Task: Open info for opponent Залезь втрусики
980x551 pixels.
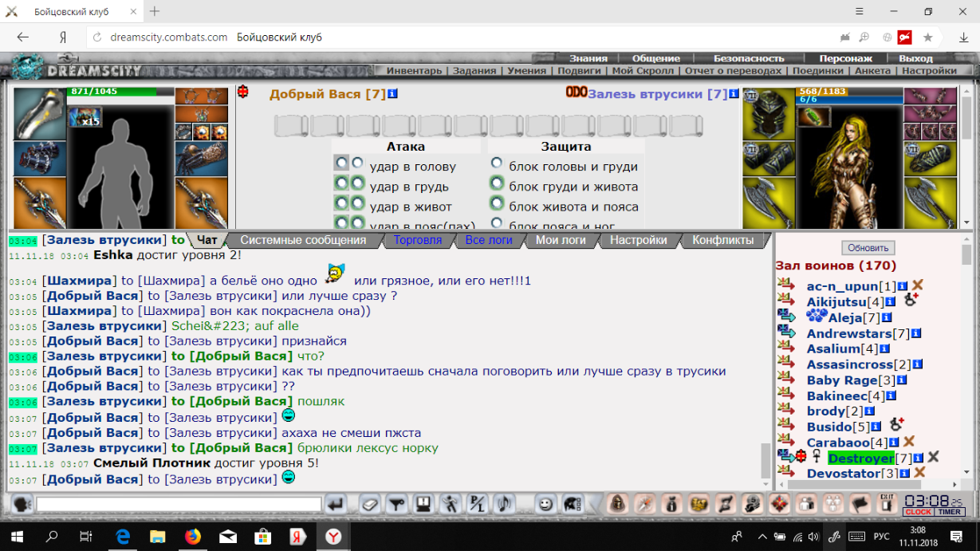Action: [734, 94]
